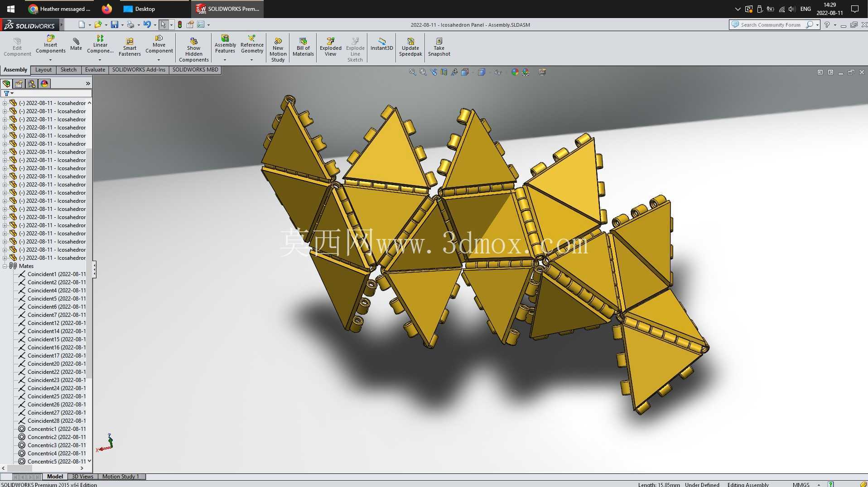Expand the first Icosahedron component in tree
This screenshot has height=487, width=868.
coord(5,103)
